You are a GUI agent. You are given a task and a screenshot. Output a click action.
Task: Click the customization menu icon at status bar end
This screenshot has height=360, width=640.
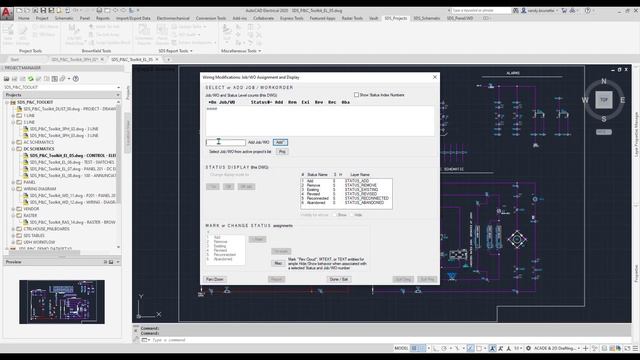click(x=635, y=348)
